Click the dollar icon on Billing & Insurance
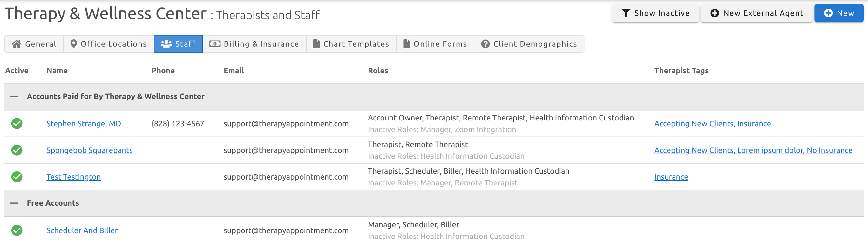 point(215,43)
